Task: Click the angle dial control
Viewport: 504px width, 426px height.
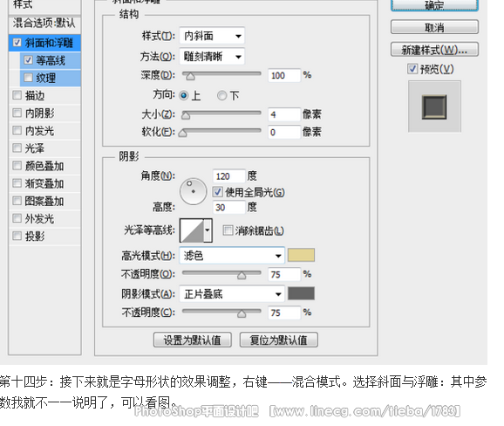Action: point(194,191)
